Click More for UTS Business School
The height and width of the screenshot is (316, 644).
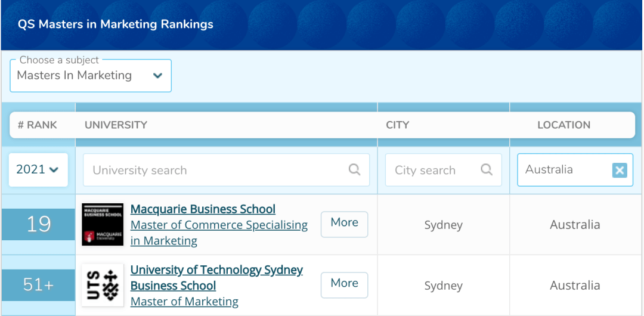345,285
